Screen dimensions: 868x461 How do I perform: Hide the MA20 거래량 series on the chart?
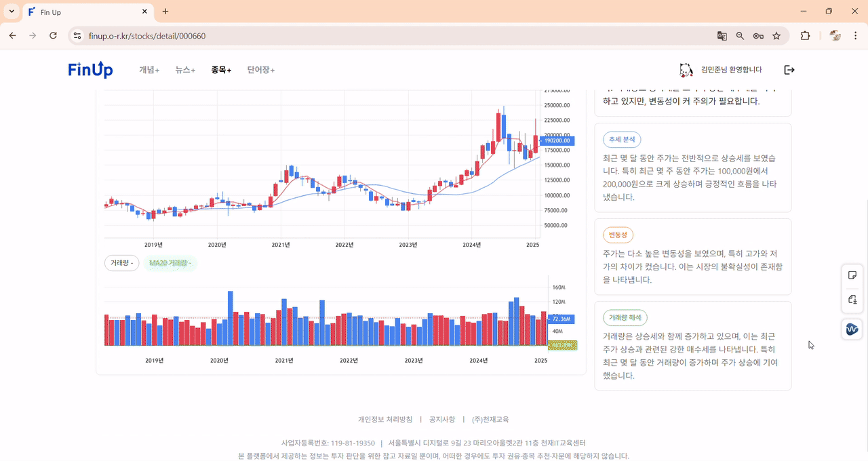click(170, 263)
